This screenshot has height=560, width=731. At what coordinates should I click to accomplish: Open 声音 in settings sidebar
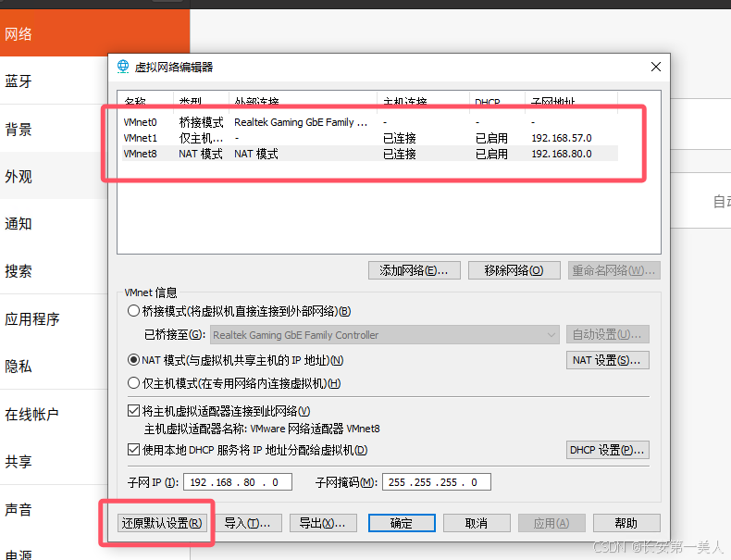click(x=54, y=509)
